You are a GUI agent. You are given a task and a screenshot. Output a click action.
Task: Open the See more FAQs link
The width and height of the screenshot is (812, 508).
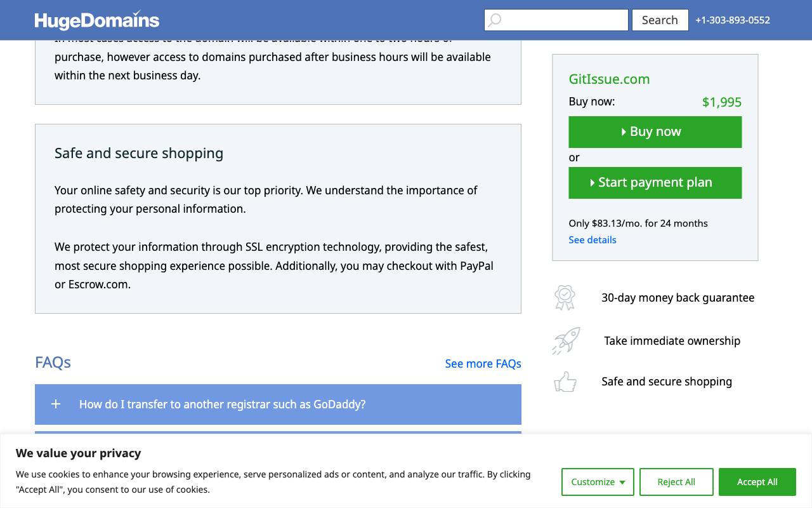click(x=483, y=364)
